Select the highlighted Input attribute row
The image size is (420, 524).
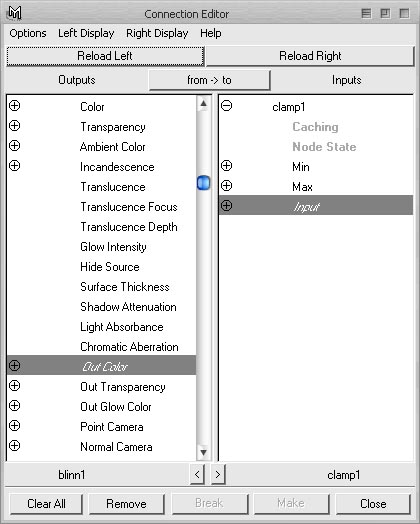[x=316, y=205]
